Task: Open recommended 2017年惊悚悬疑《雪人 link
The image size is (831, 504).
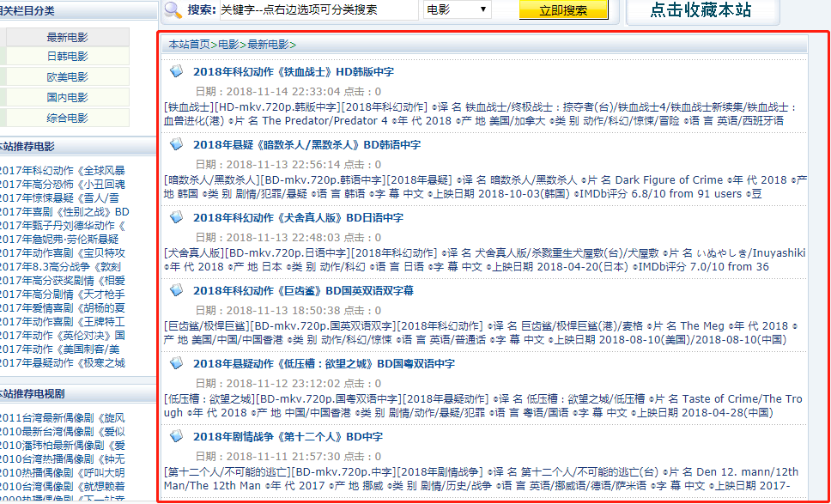Action: (x=59, y=198)
